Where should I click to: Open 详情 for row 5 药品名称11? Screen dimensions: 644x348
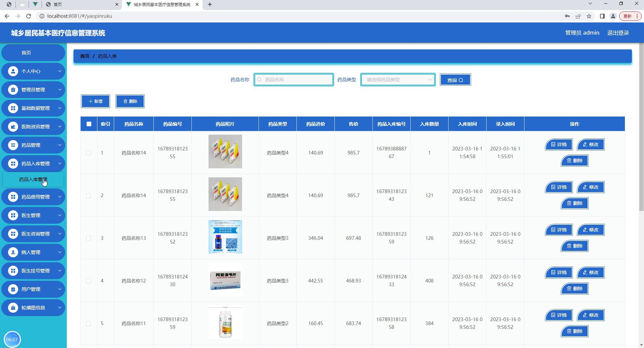[x=559, y=315]
